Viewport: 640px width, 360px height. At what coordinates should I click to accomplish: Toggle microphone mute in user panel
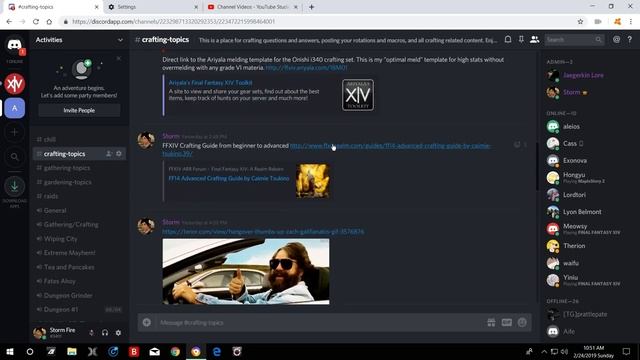point(91,333)
